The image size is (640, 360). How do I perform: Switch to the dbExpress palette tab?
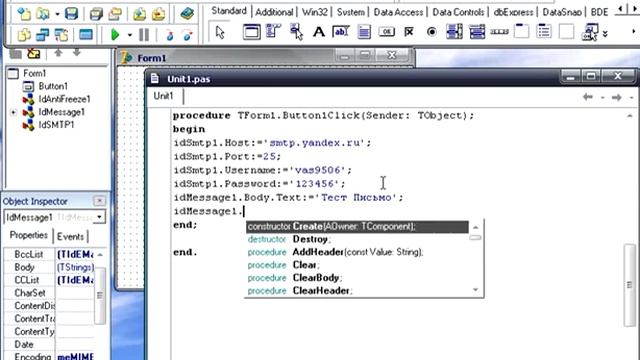pos(513,12)
